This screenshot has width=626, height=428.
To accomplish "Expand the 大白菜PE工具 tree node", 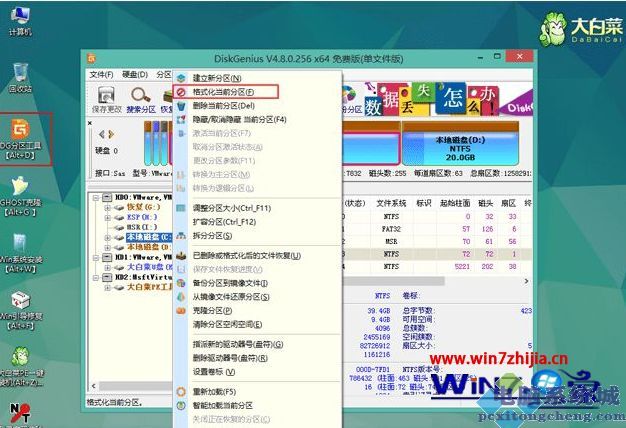I will 107,287.
